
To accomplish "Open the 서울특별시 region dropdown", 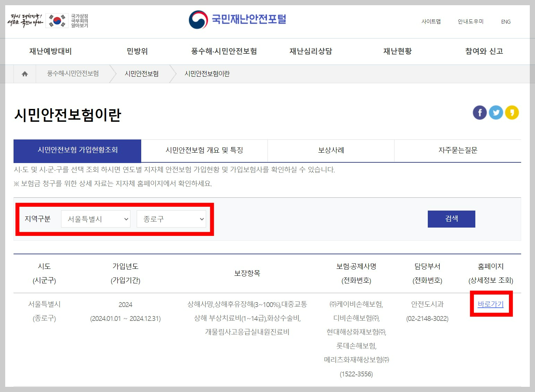I will pos(95,219).
